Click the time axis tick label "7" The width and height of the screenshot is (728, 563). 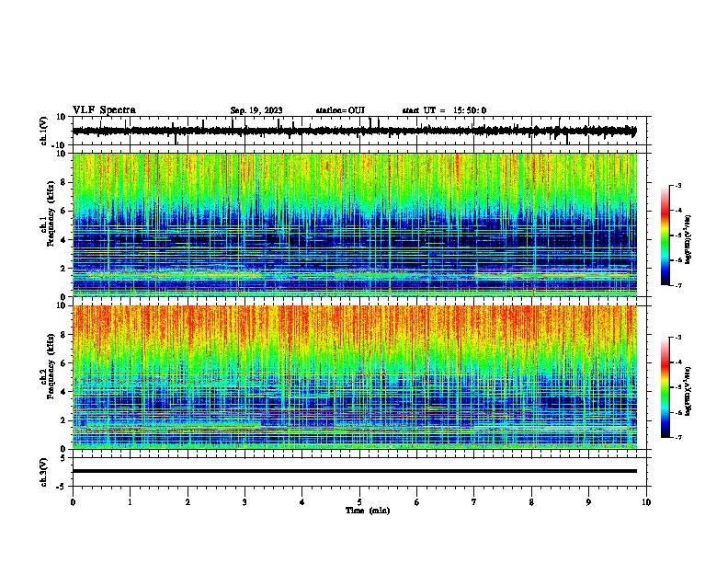[474, 502]
